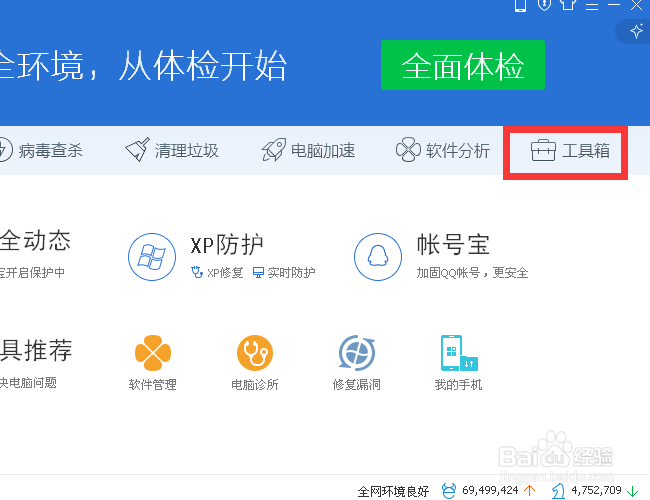This screenshot has width=650, height=500.
Task: Click the 电脑诊所 label
Action: click(255, 385)
